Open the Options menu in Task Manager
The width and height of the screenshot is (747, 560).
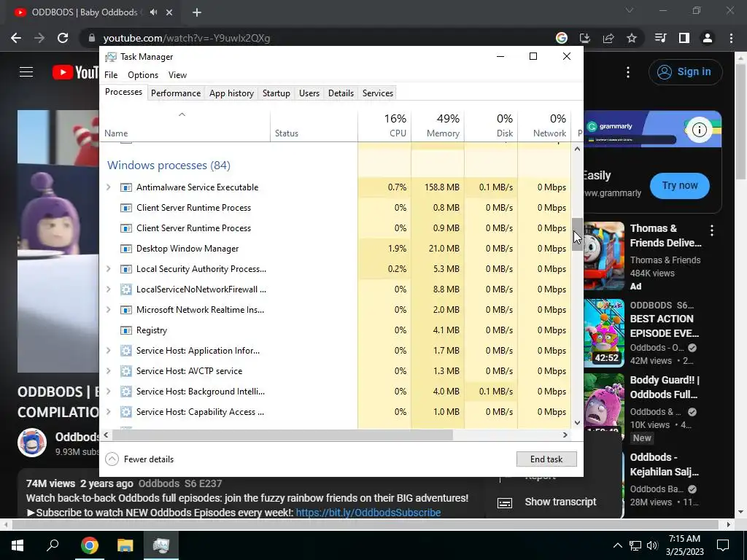click(x=143, y=75)
